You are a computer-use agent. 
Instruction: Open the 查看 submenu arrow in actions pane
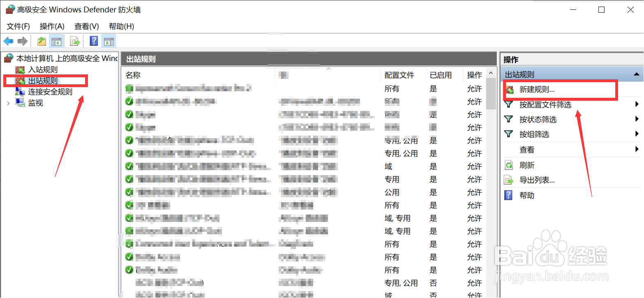tap(637, 149)
